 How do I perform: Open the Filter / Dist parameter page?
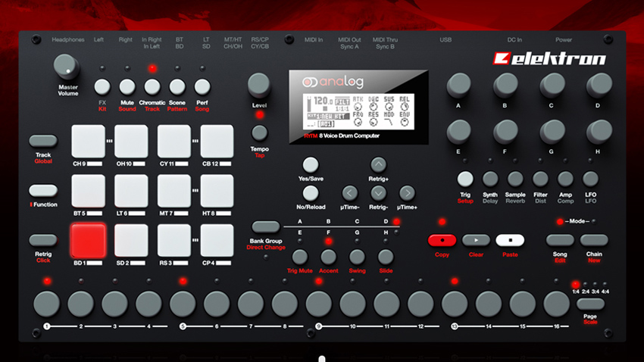tap(540, 179)
